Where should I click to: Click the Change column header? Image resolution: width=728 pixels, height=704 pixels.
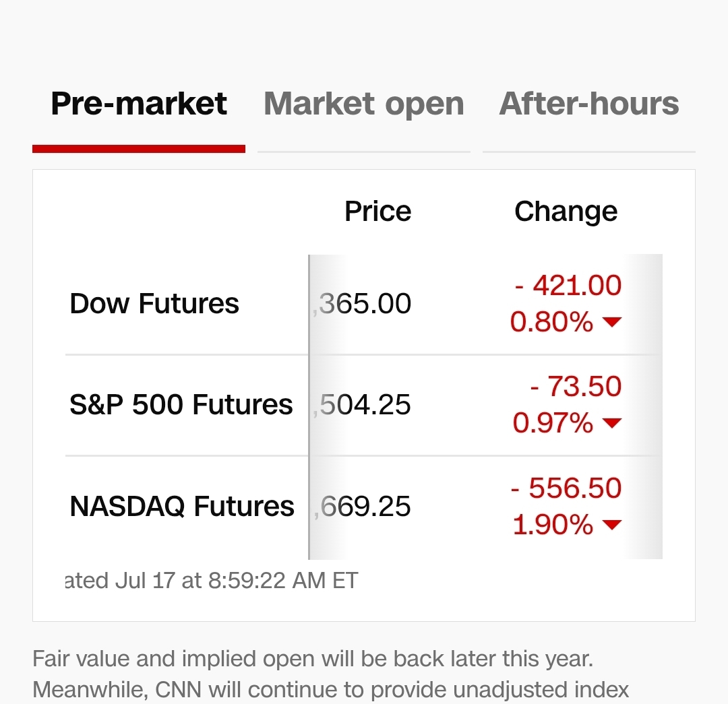566,212
